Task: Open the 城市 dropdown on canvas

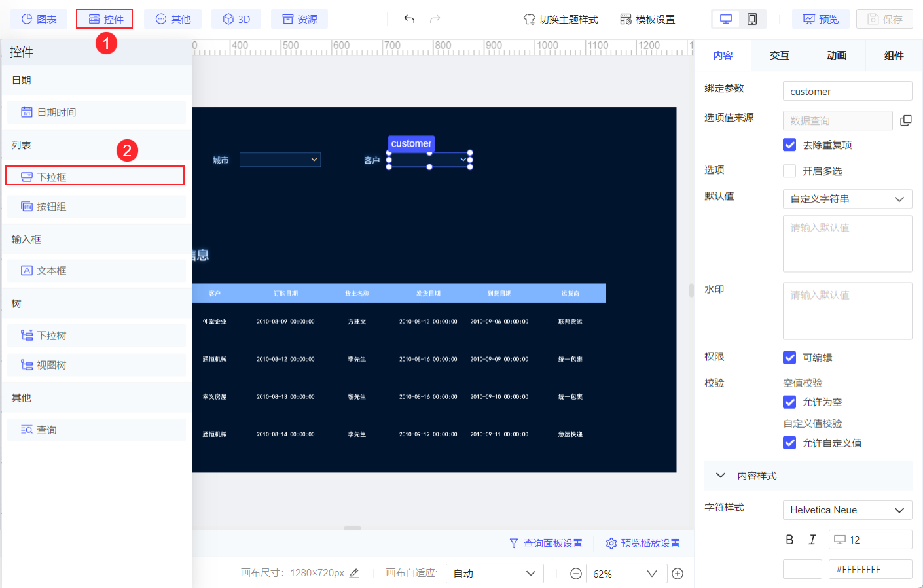Action: [280, 160]
